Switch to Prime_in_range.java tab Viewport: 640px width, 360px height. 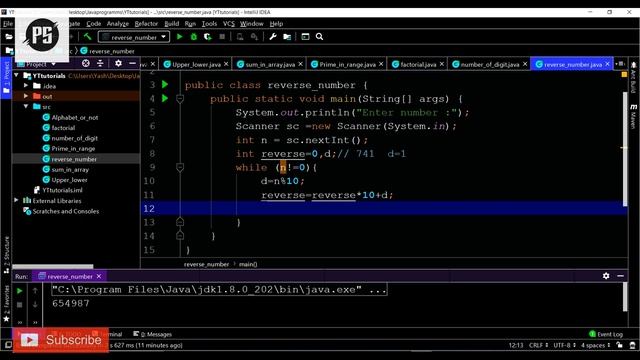[347, 64]
